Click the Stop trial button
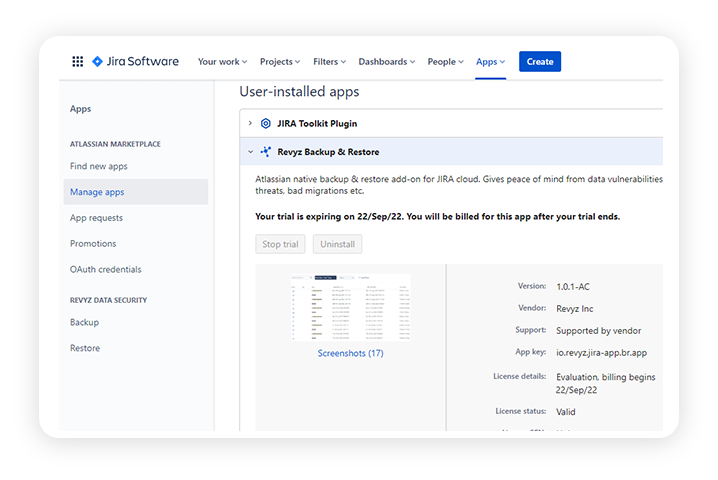This screenshot has height=480, width=718. point(280,244)
